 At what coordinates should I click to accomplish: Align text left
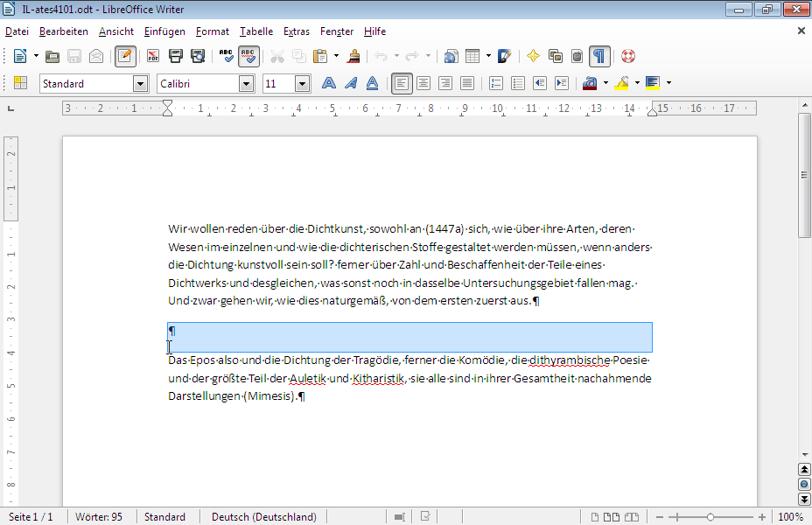click(402, 83)
